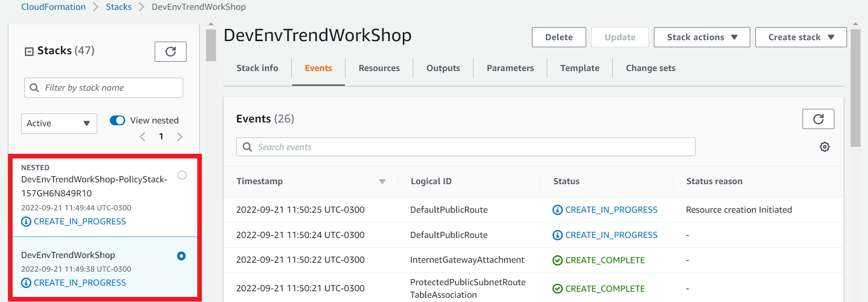Refresh the Stacks list

coord(171,51)
